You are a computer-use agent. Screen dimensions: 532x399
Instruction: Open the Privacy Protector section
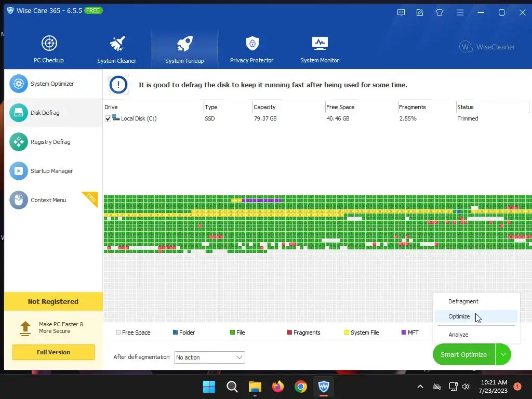tap(252, 49)
